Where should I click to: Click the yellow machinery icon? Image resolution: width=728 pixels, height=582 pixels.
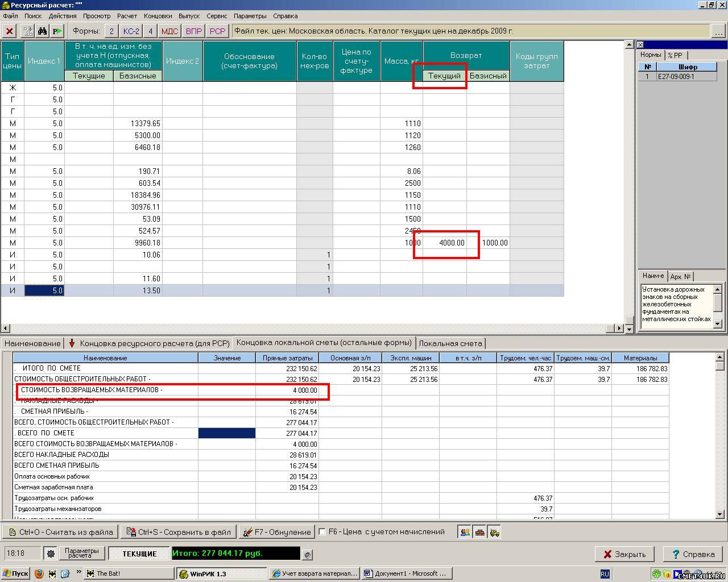pos(494,532)
